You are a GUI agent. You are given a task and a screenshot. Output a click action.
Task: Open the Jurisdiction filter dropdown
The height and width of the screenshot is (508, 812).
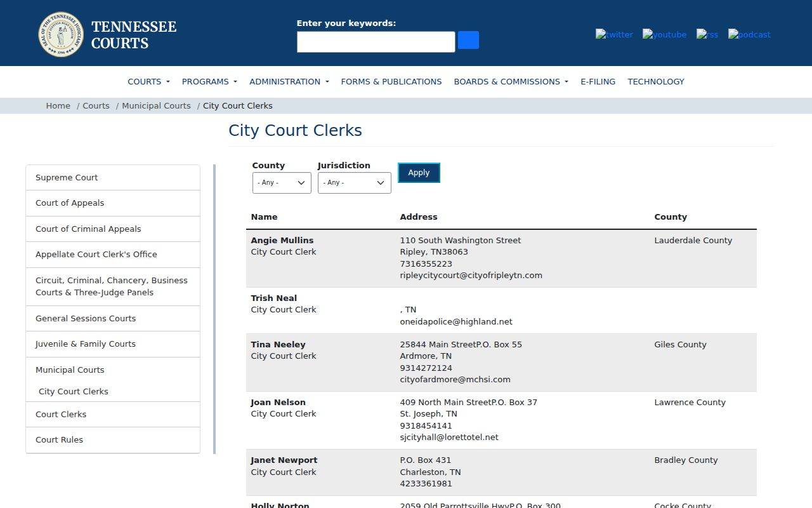[x=354, y=183]
